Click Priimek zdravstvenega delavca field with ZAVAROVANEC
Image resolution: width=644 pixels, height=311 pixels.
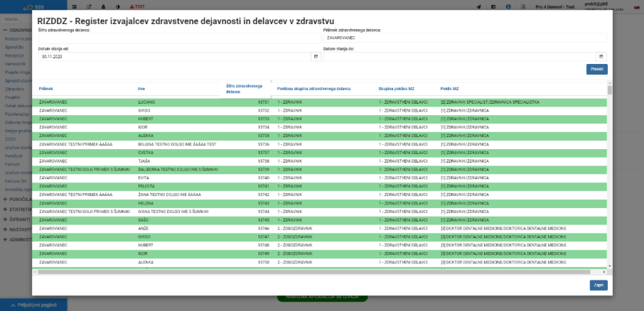(x=465, y=38)
